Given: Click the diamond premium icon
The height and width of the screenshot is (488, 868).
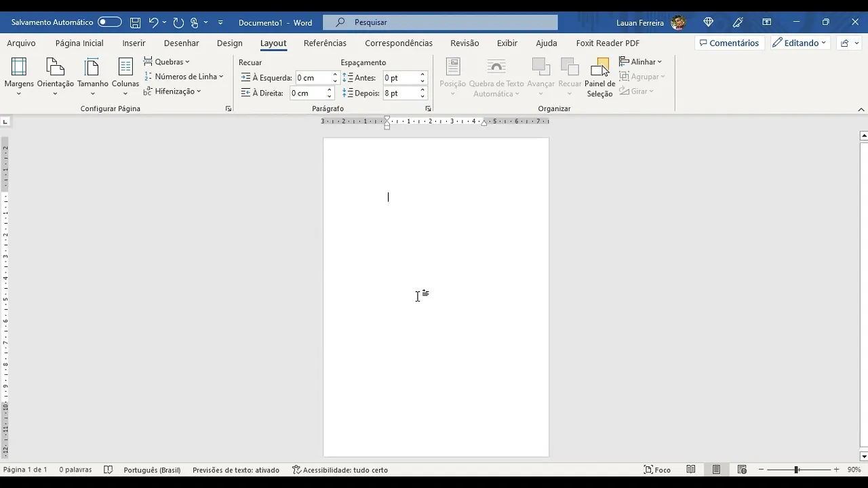Looking at the screenshot, I should [709, 22].
